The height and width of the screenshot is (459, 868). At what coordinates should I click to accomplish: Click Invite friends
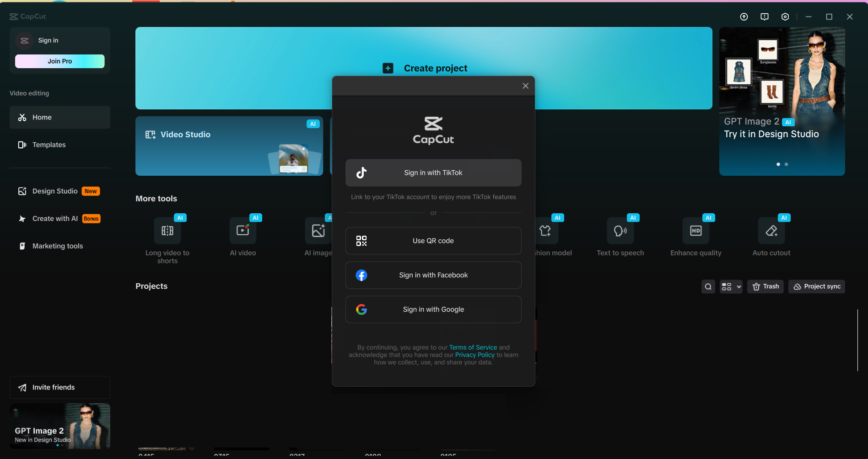[x=60, y=388]
